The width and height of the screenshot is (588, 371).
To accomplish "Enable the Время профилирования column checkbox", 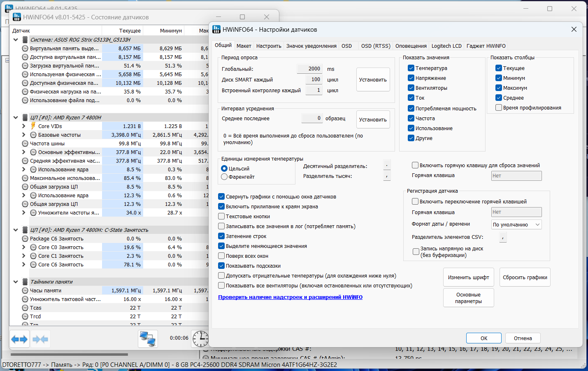I will (499, 107).
